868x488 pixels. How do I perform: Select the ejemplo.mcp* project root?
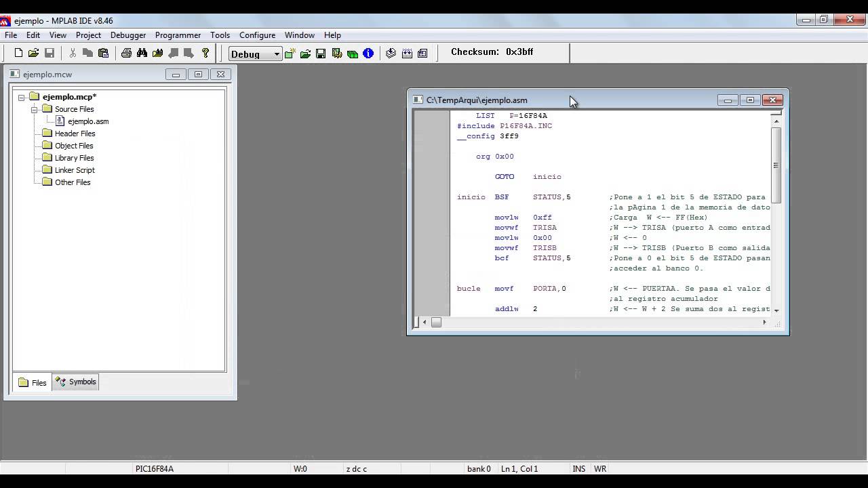tap(69, 97)
